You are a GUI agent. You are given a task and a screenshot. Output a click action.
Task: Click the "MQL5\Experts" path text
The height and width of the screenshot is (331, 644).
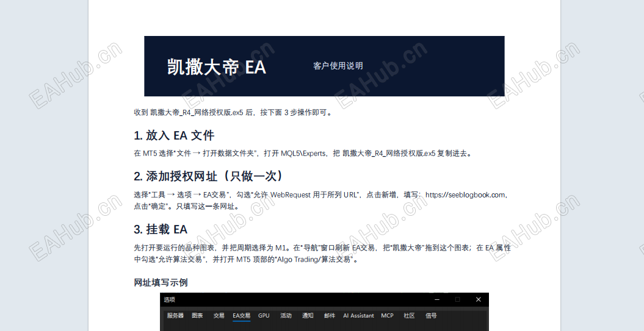point(303,154)
